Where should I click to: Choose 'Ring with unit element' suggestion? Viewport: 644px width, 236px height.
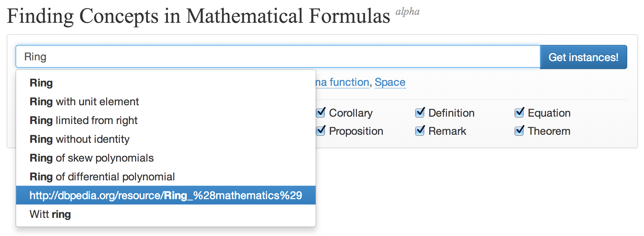point(84,102)
